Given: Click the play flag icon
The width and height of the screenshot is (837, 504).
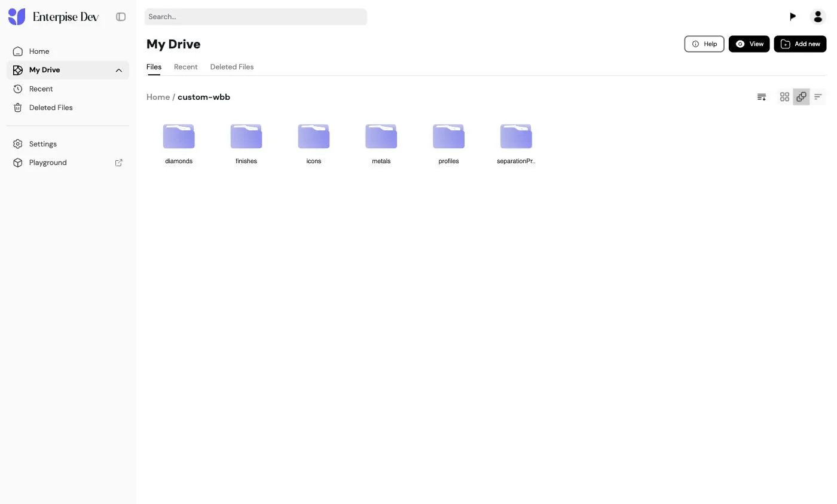Looking at the screenshot, I should (x=793, y=17).
